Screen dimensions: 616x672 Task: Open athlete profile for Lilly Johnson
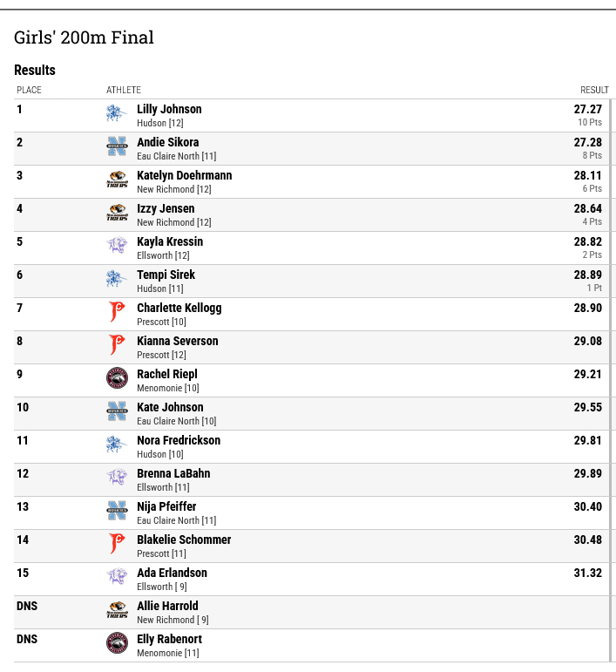[169, 109]
